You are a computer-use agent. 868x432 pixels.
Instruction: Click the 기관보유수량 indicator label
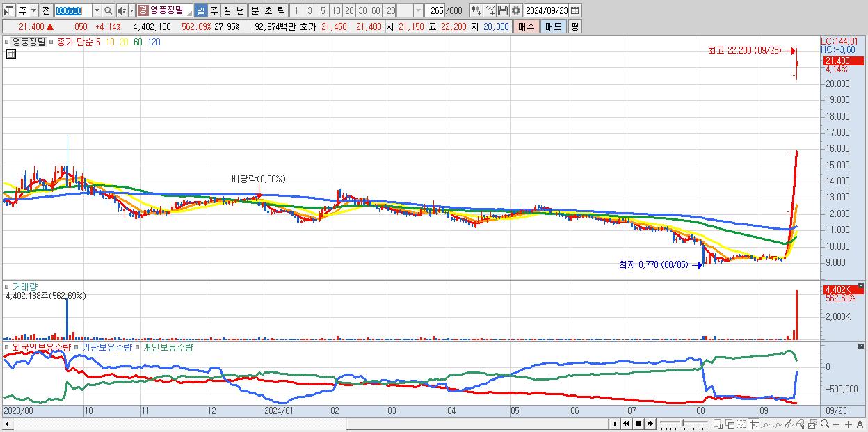click(x=106, y=346)
